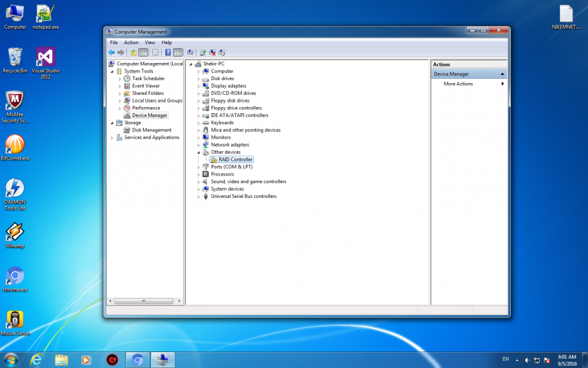Click the volume icon in system tray
This screenshot has width=588, height=368.
coord(527,360)
